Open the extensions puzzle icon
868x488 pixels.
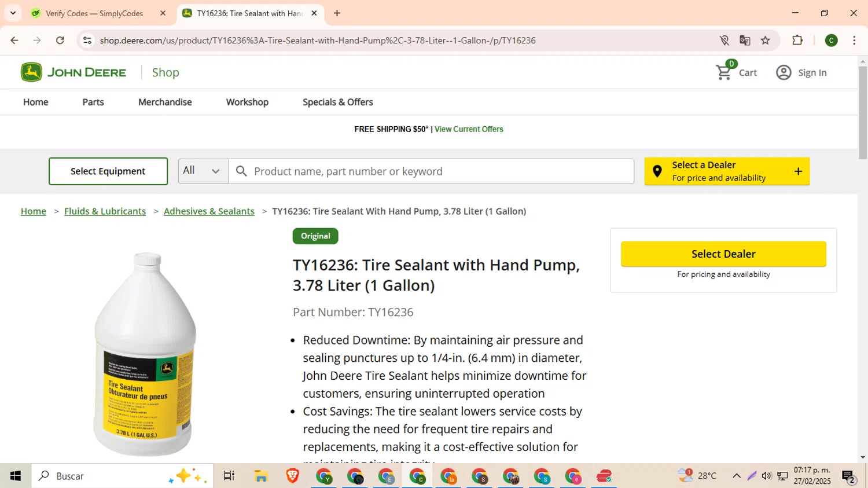pyautogui.click(x=797, y=40)
